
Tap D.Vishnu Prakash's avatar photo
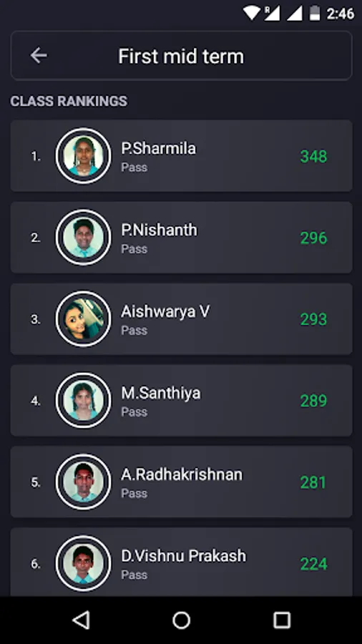pyautogui.click(x=83, y=564)
